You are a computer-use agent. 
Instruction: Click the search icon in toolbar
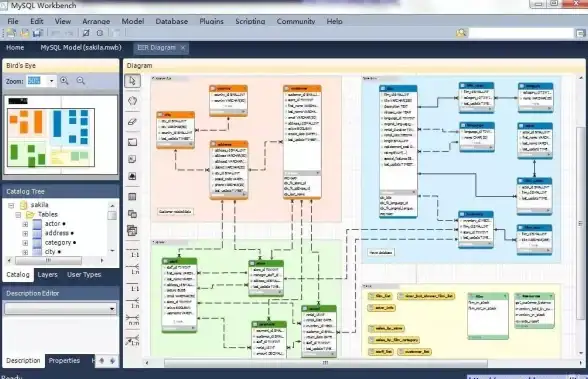[x=461, y=33]
